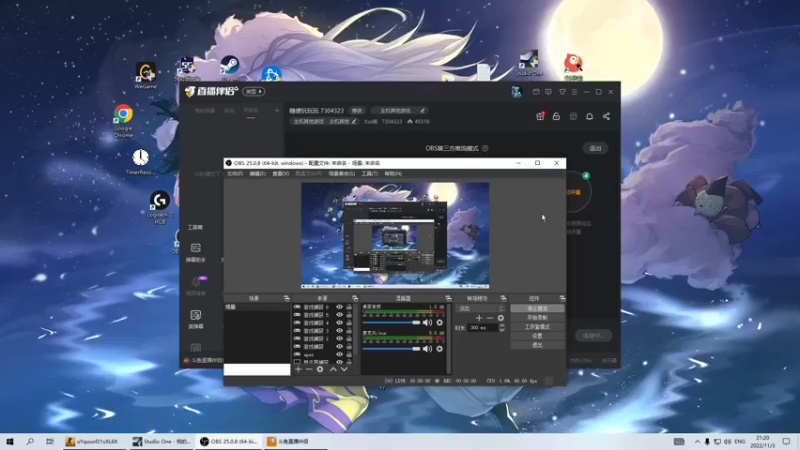Move the selected source down
Image resolution: width=800 pixels, height=450 pixels.
click(x=344, y=369)
